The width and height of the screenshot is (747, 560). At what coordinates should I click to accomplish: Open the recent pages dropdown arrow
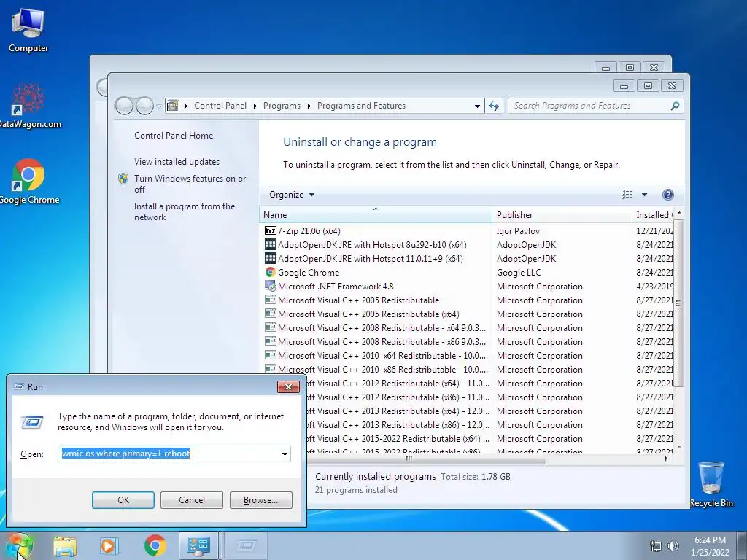pyautogui.click(x=159, y=106)
